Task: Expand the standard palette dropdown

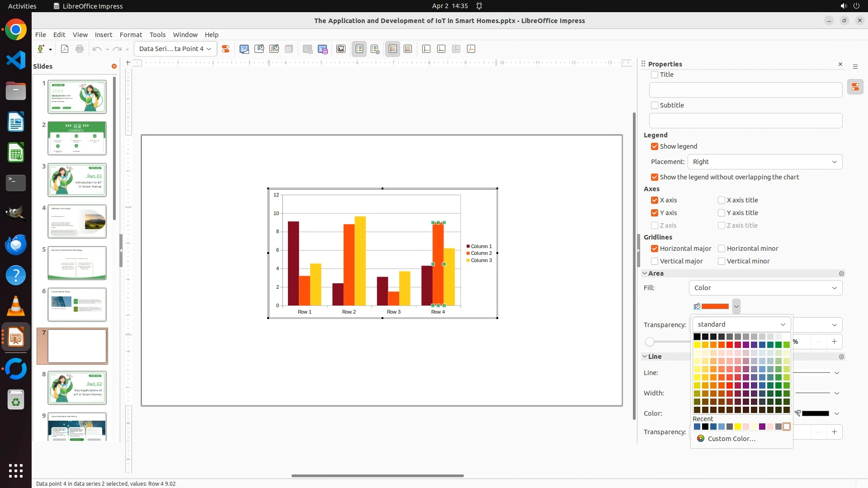Action: click(741, 324)
